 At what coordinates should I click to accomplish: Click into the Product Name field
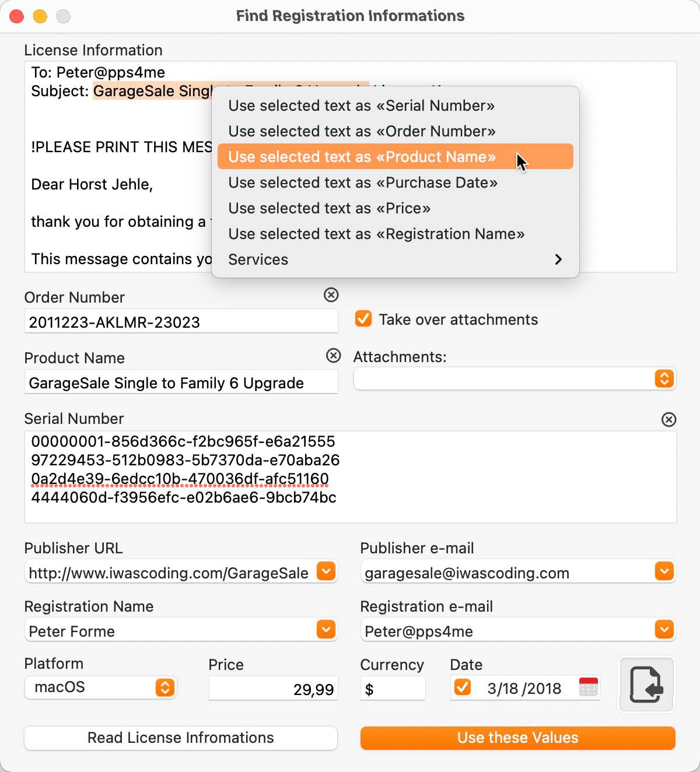pos(181,383)
